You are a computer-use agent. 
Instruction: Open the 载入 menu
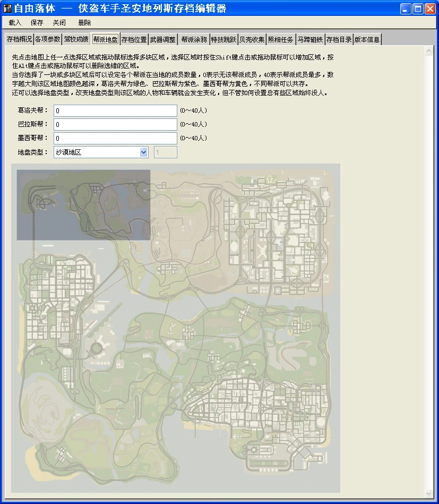point(15,22)
